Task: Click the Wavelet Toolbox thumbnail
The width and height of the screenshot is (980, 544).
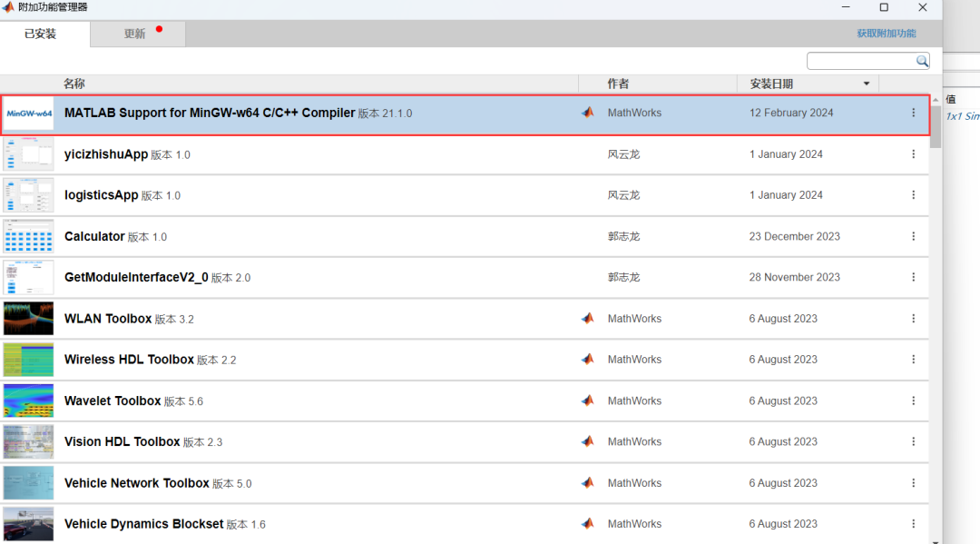Action: 29,401
